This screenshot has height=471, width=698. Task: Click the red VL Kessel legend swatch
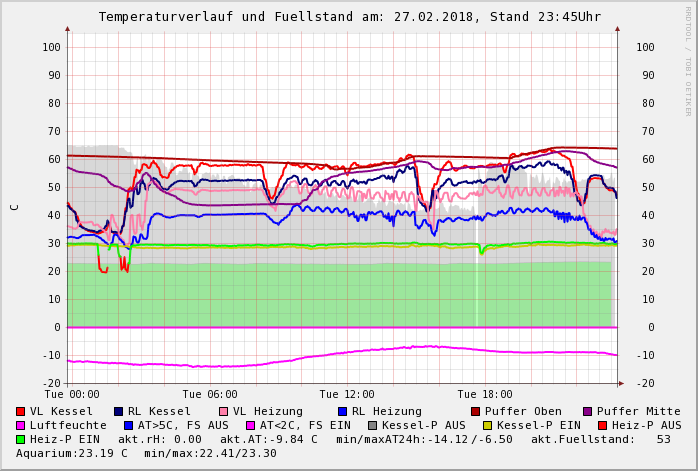pos(21,411)
